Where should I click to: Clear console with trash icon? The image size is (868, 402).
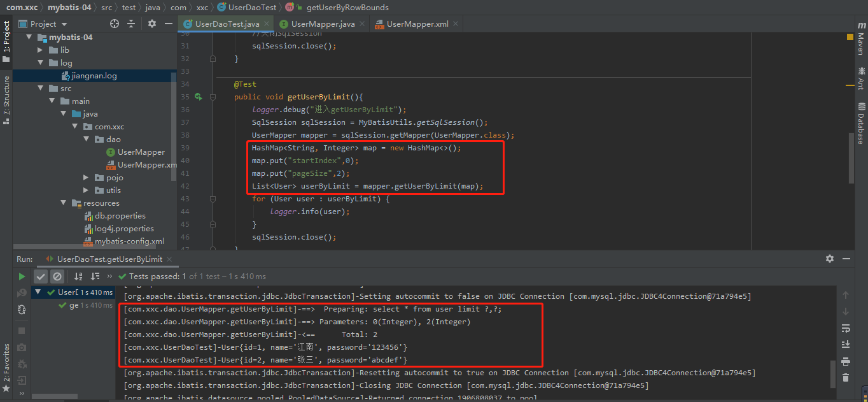[x=846, y=377]
